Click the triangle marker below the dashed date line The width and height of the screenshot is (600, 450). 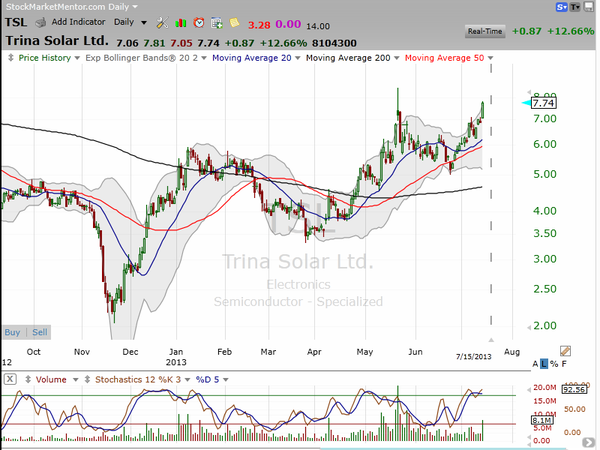[491, 340]
